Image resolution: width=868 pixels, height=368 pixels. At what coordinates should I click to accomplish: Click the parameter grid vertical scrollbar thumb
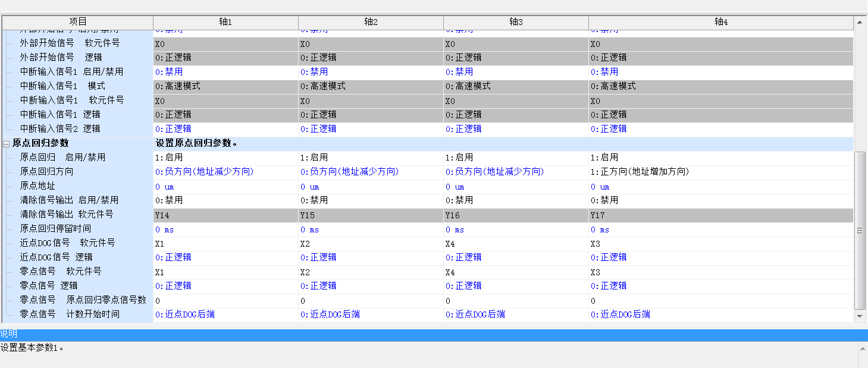click(x=860, y=230)
